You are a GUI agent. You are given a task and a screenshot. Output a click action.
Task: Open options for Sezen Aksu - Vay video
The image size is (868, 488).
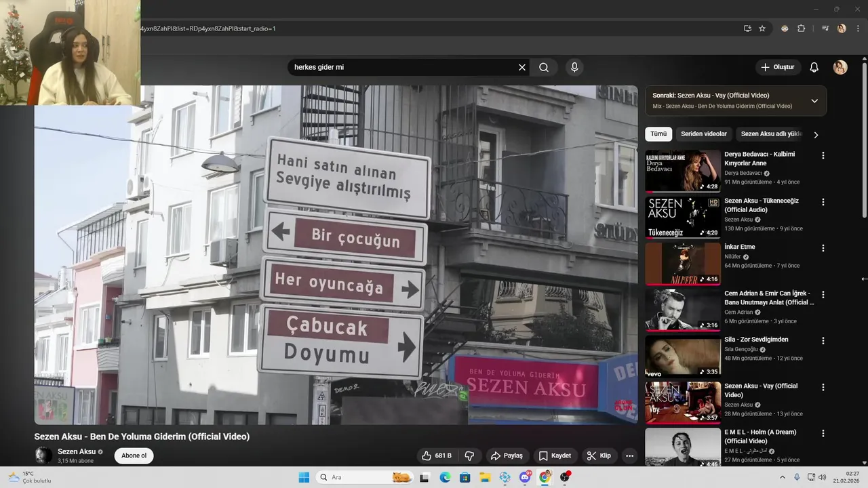(823, 387)
